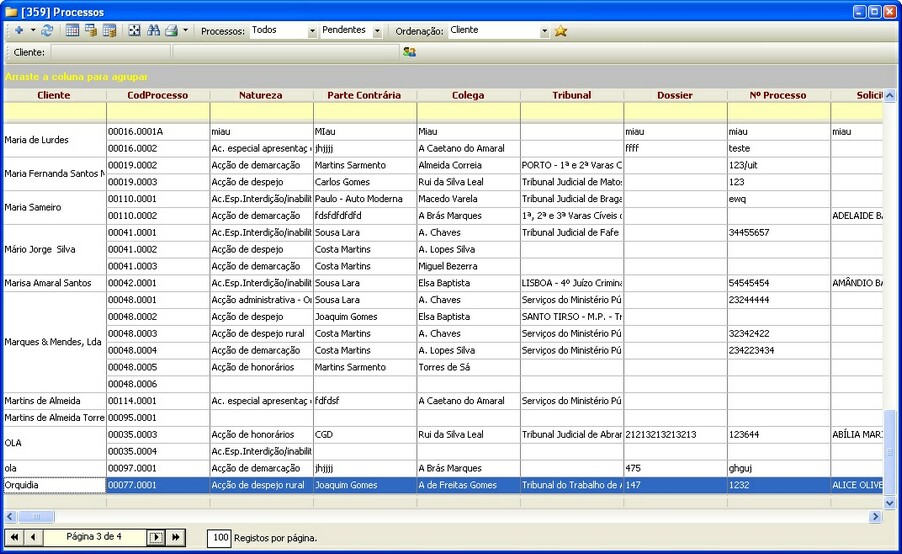The height and width of the screenshot is (554, 902).
Task: Click the yellow filter cell under Cliente
Action: (55, 112)
